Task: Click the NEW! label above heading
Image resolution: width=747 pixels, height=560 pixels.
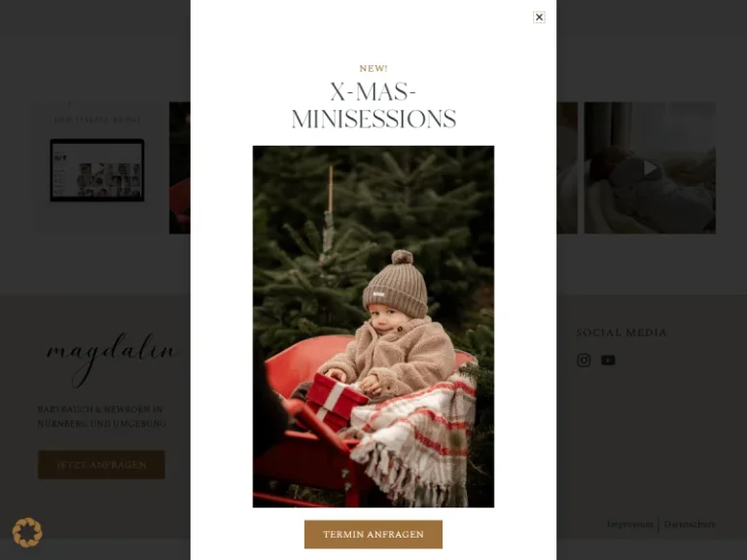Action: pyautogui.click(x=373, y=69)
